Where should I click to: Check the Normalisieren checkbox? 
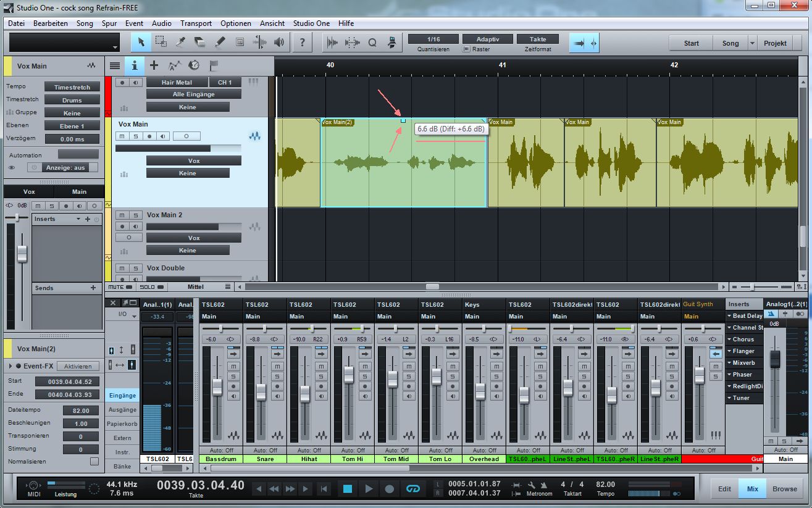[x=94, y=461]
